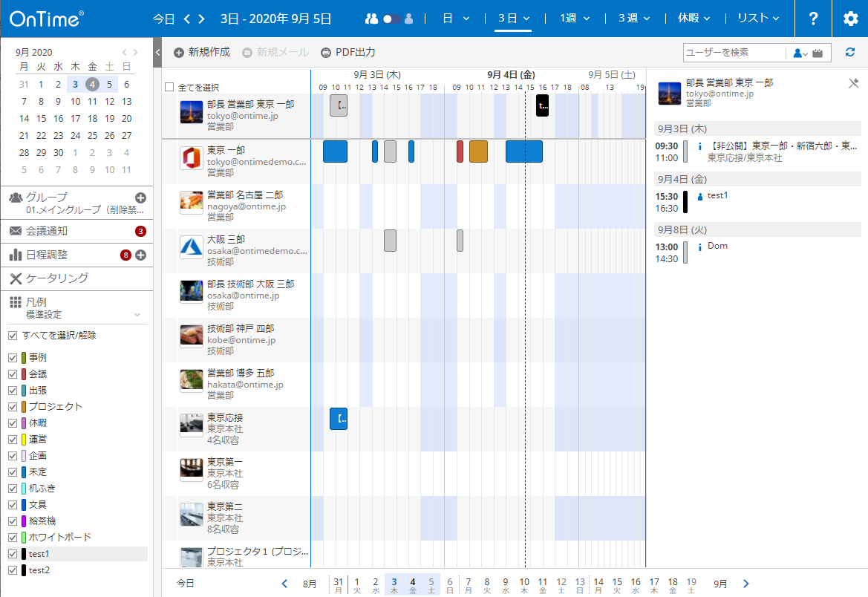868x597 pixels.
Task: Click the 凡例 grid icon
Action: (16, 301)
